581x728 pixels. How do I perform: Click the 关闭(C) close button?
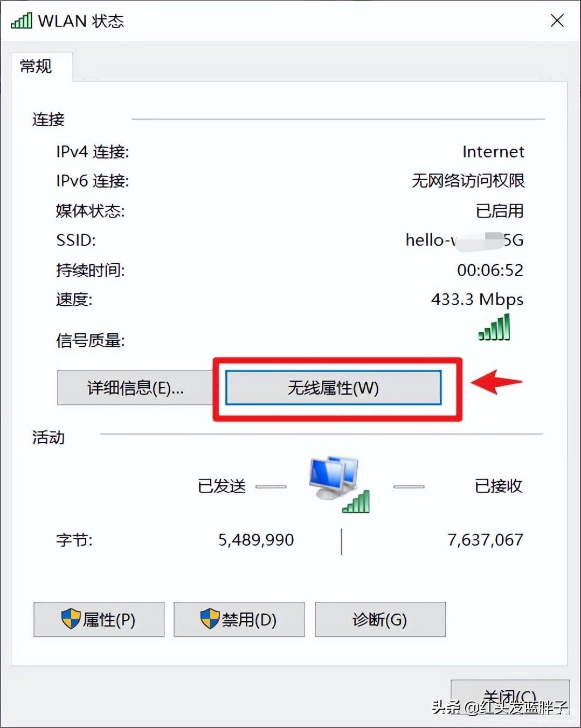[x=510, y=697]
